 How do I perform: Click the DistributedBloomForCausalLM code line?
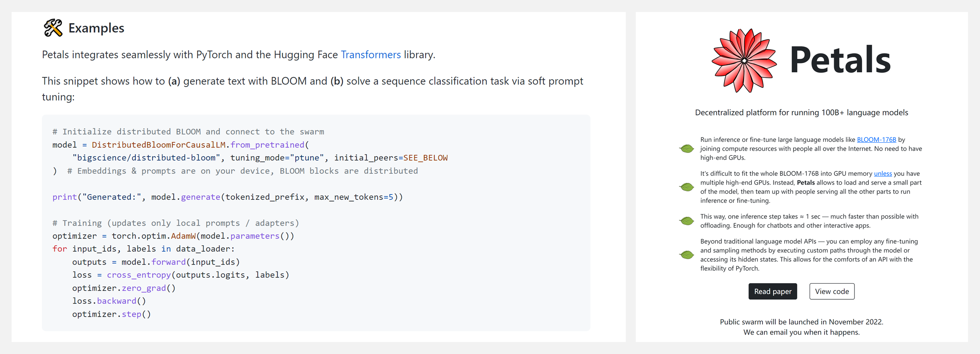[181, 145]
